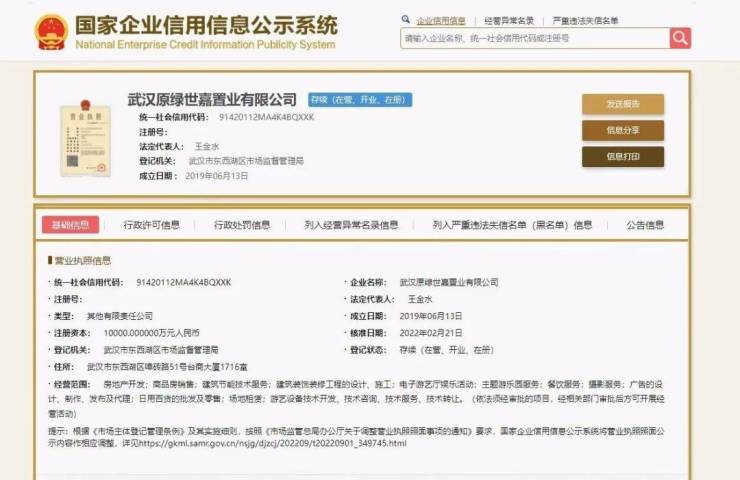Click the site title 国家企业信用信息公示系统
The width and height of the screenshot is (740, 480).
click(206, 25)
